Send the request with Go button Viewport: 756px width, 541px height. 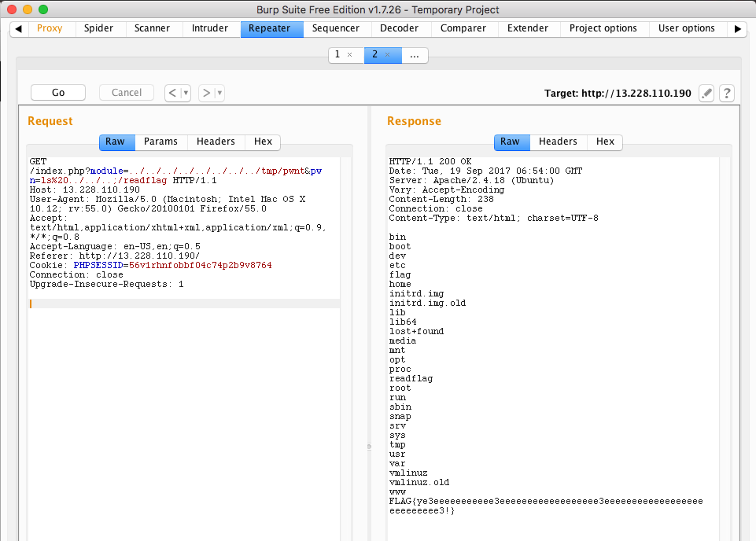58,93
